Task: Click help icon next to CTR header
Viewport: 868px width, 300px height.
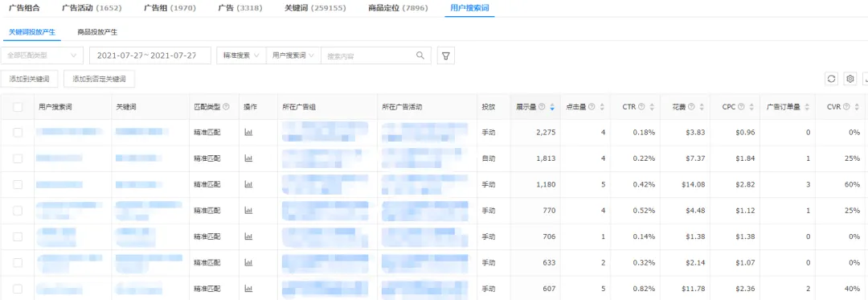Action: tap(641, 107)
